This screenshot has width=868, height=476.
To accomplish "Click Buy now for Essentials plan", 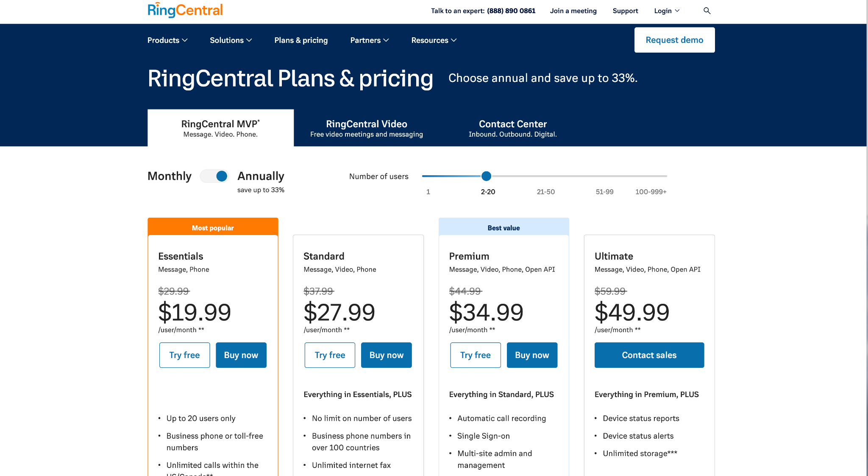I will coord(241,355).
